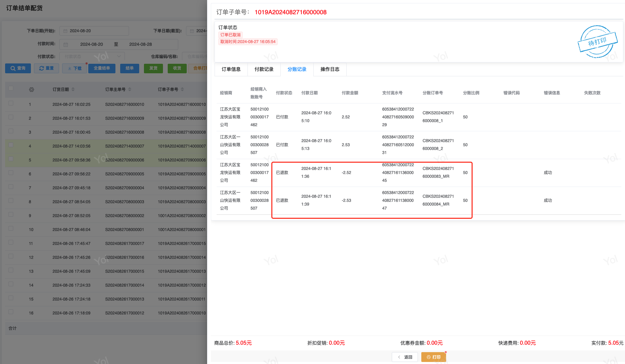Click the green 发货 ship button
The height and width of the screenshot is (364, 625).
pos(153,68)
